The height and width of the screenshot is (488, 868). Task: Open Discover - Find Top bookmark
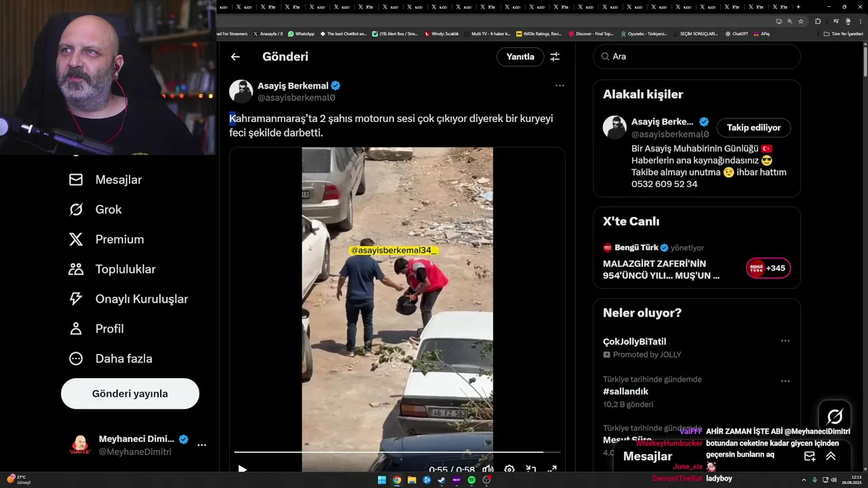(x=591, y=34)
